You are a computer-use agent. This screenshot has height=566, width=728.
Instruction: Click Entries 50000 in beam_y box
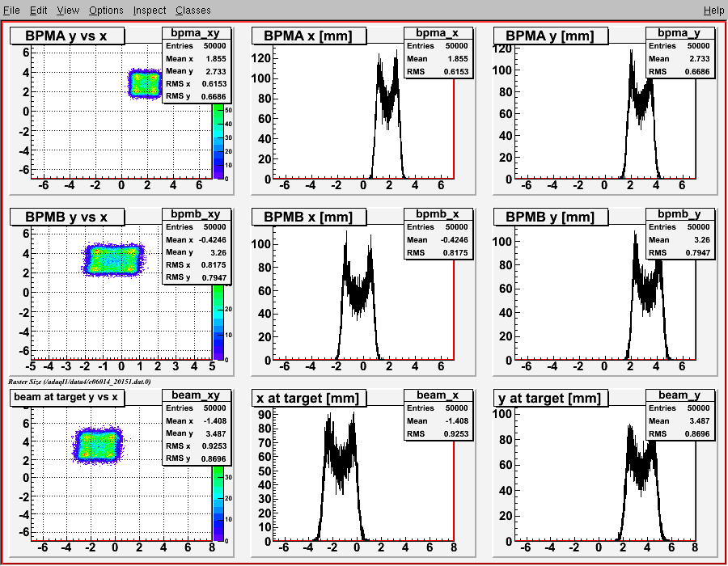[x=679, y=408]
